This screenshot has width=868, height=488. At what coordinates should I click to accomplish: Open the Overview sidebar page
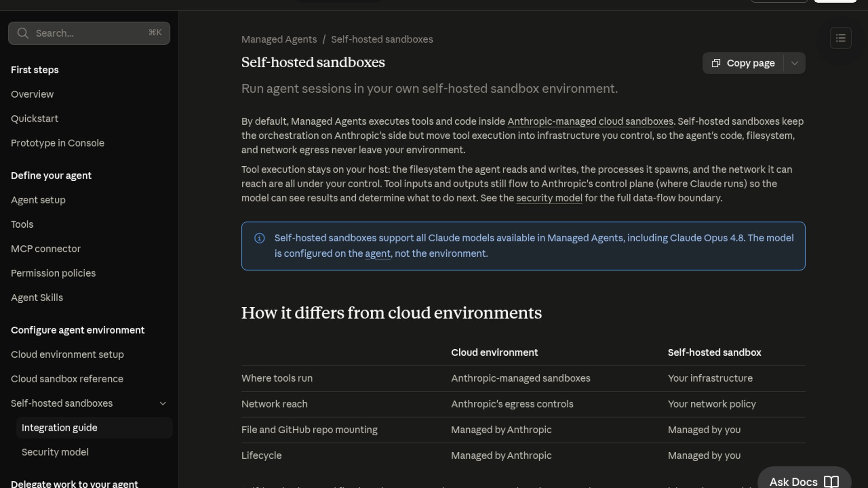pos(32,94)
